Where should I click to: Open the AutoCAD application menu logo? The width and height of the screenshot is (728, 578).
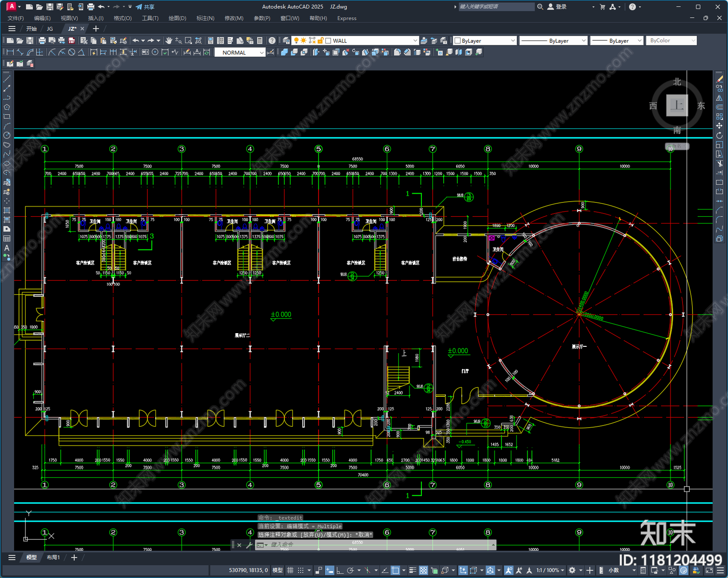11,6
